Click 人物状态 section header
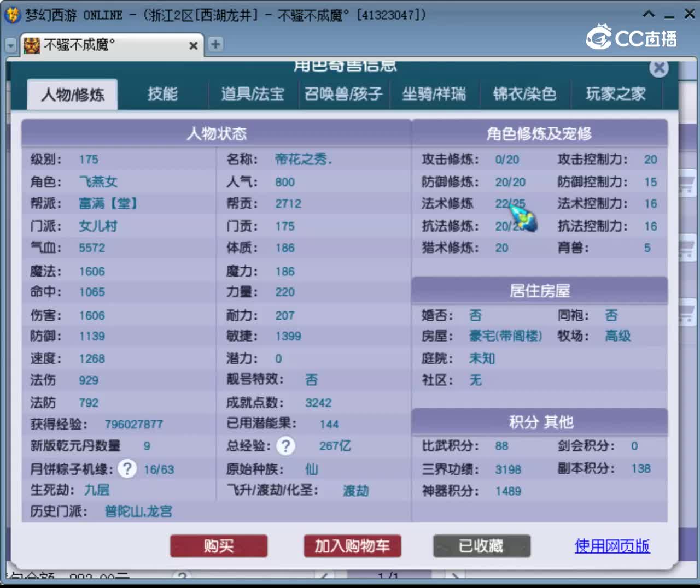The width and height of the screenshot is (700, 588). coord(217,133)
